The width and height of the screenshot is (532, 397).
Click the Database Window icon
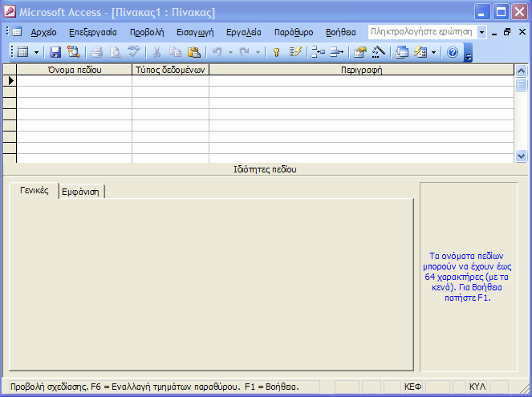(402, 52)
